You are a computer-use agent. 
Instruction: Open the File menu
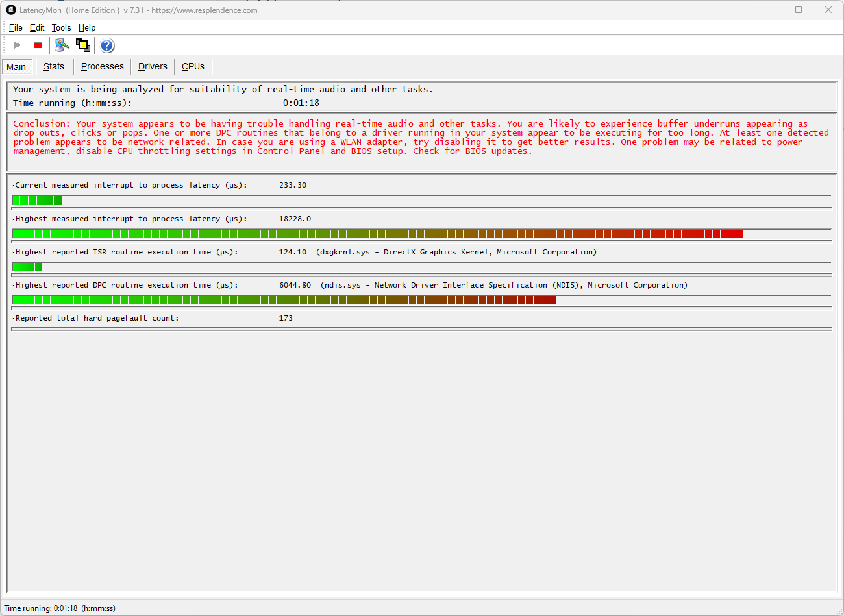15,27
